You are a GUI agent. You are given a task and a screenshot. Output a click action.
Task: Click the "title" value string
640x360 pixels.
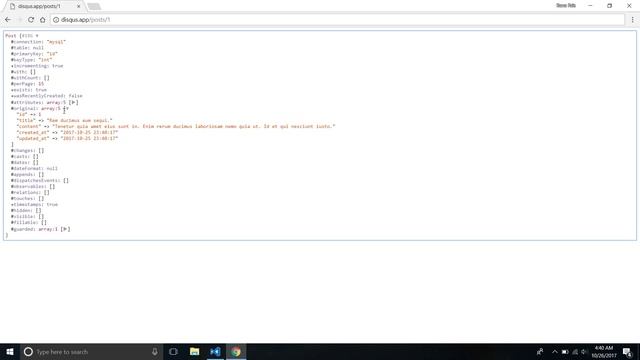pyautogui.click(x=79, y=120)
